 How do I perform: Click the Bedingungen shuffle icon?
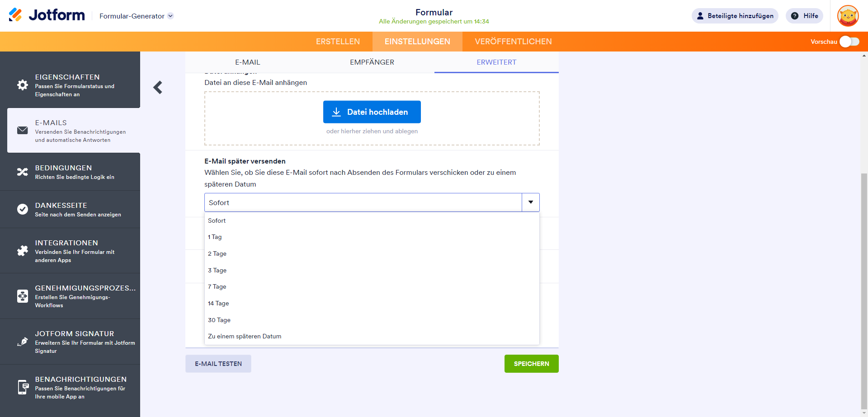coord(22,172)
